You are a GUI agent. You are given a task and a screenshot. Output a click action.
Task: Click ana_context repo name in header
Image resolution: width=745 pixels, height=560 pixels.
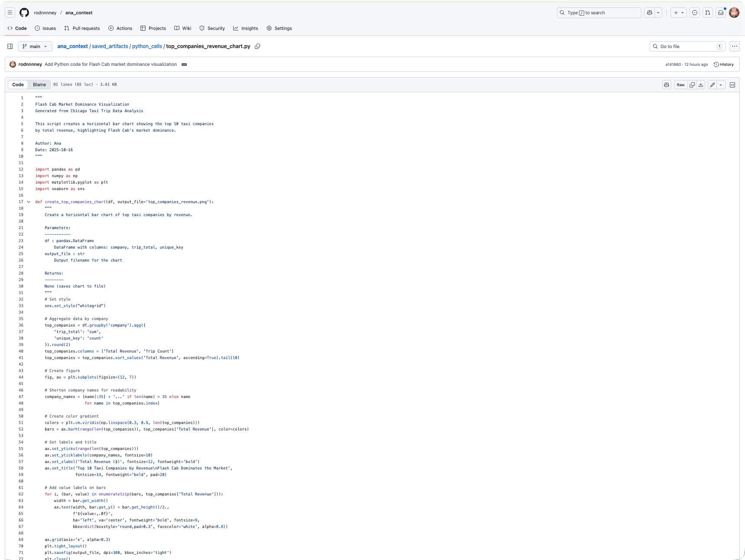coord(79,13)
